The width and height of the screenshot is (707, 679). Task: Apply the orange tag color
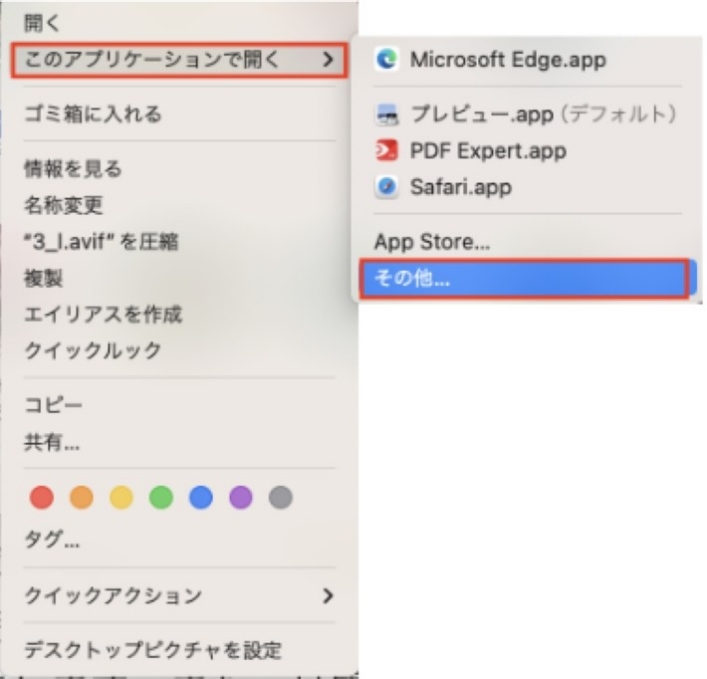point(82,497)
